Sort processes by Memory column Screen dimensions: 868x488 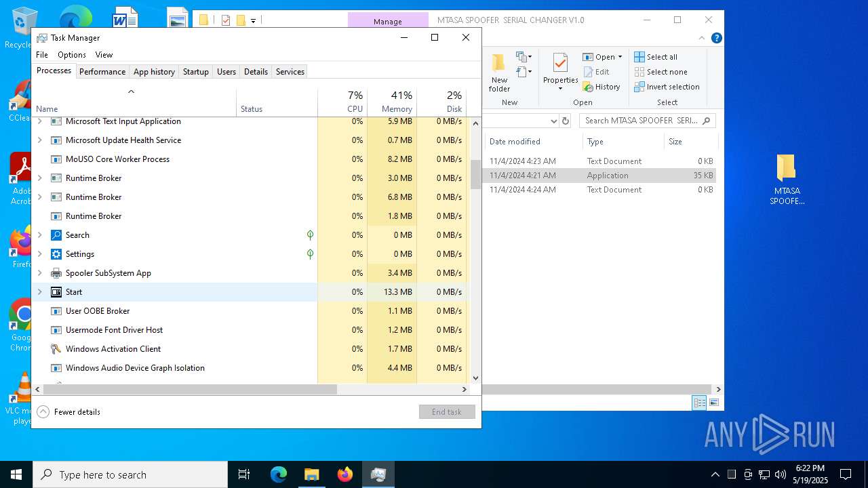[391, 102]
